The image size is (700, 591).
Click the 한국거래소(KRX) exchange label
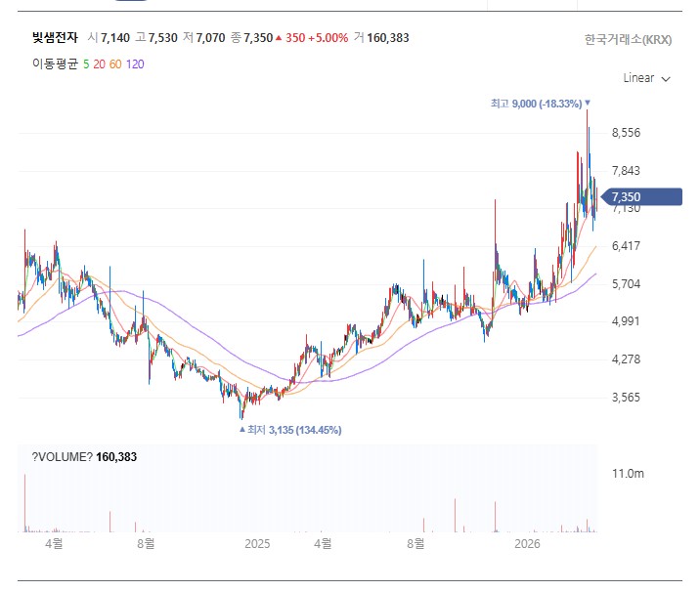628,40
